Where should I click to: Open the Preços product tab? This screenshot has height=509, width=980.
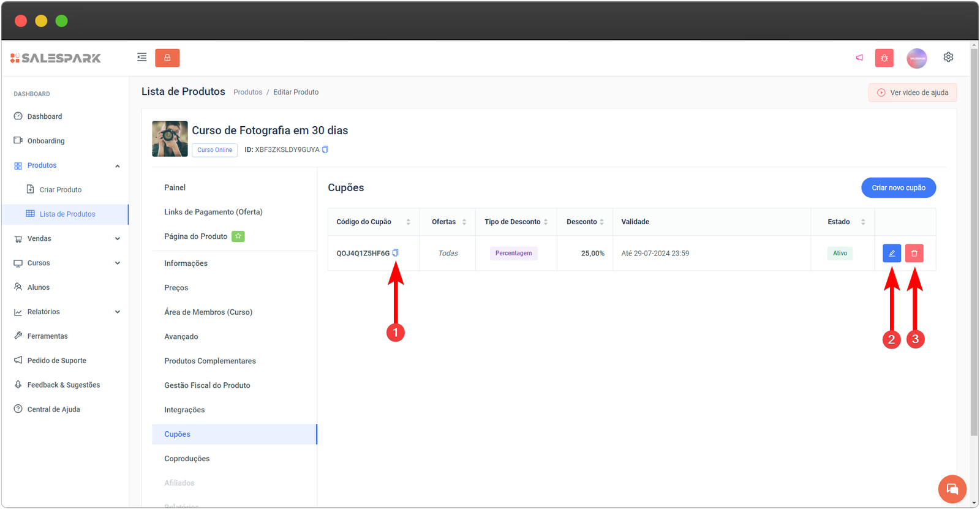(176, 287)
